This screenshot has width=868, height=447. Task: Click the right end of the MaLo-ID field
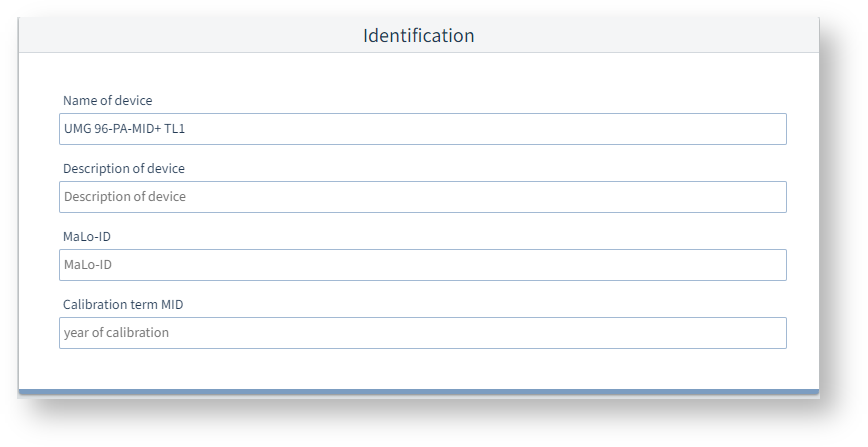770,265
